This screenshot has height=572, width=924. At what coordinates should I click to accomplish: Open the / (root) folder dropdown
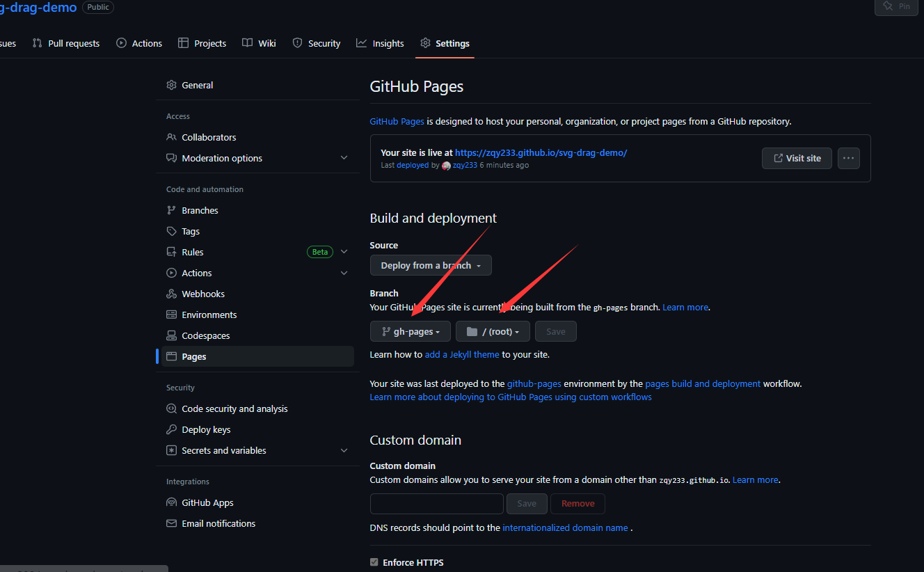[x=493, y=331]
